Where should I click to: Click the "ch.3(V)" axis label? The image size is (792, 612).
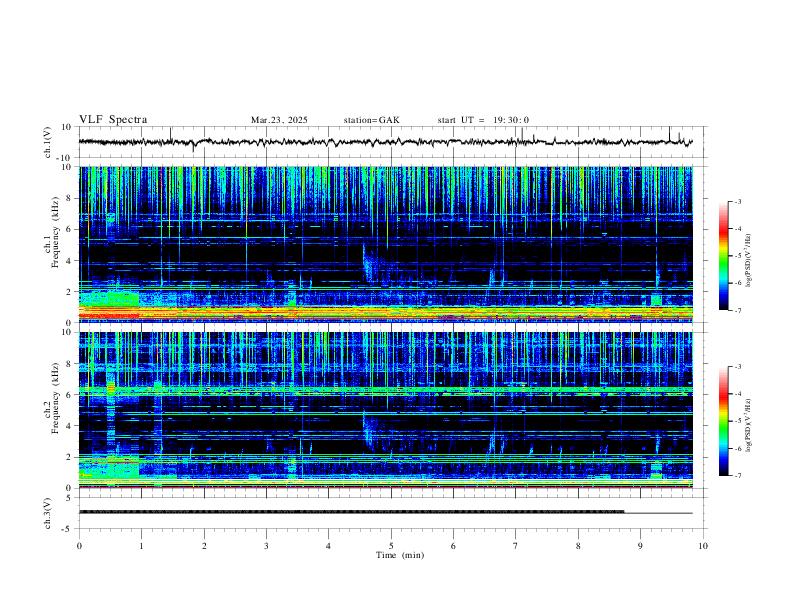pyautogui.click(x=48, y=513)
